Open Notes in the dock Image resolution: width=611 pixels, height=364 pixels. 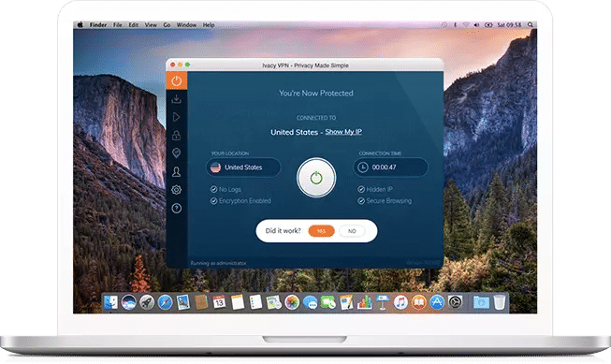point(238,302)
